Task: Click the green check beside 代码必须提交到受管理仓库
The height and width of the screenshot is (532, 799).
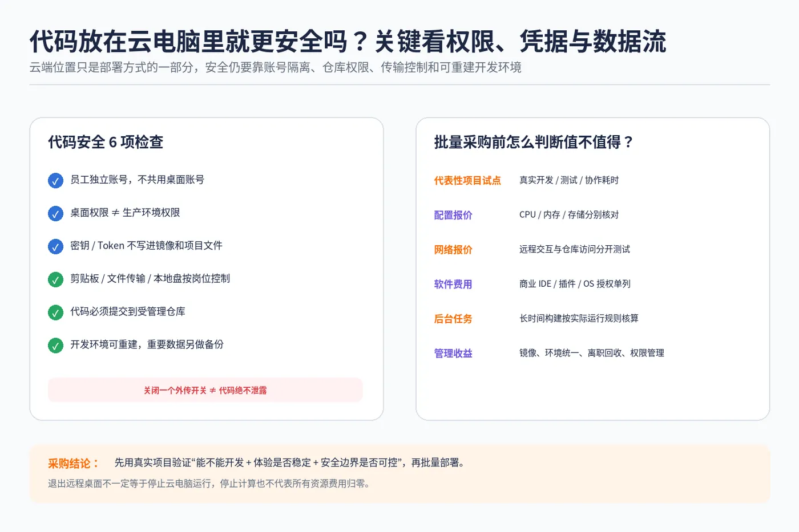Action: tap(55, 312)
